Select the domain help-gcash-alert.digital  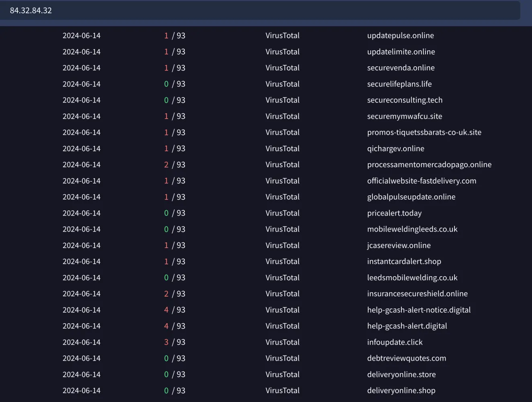407,326
